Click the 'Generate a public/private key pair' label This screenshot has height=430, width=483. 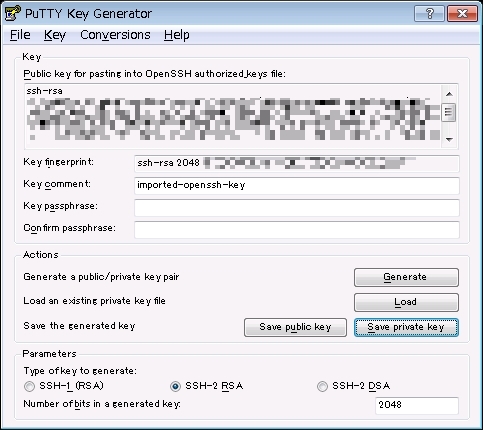tap(101, 277)
